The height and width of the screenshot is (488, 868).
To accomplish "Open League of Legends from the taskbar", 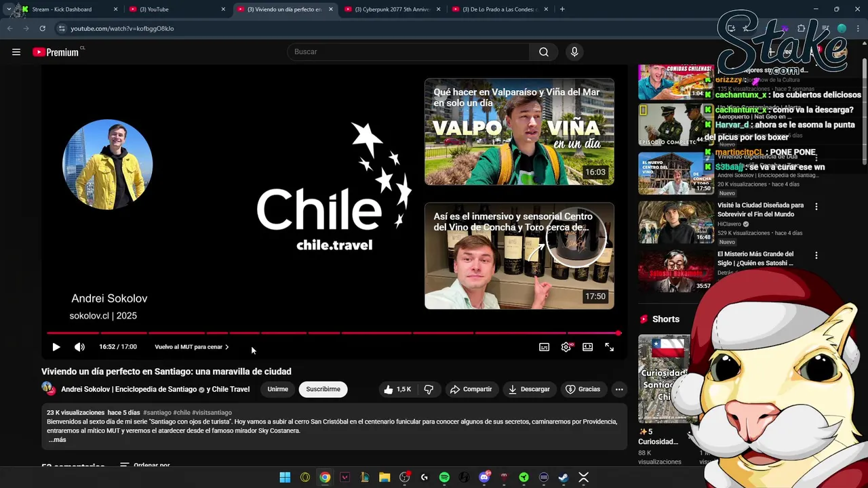I will click(x=365, y=478).
